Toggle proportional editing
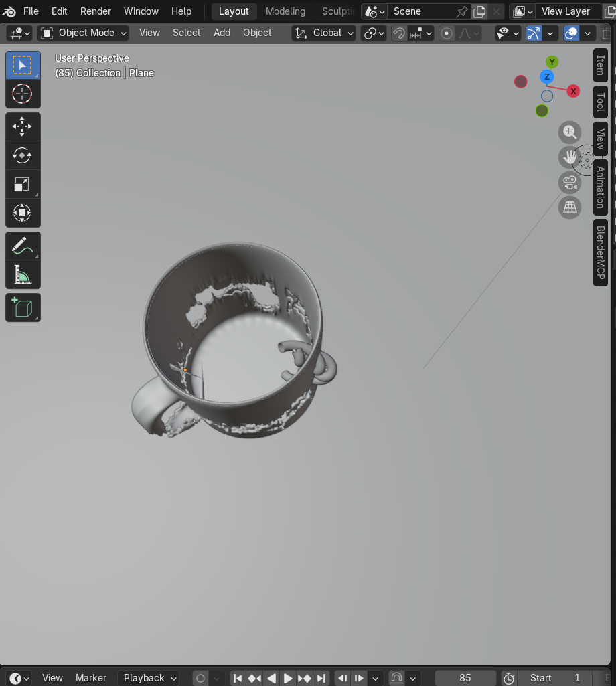Screen dimensions: 616x686 [447, 33]
